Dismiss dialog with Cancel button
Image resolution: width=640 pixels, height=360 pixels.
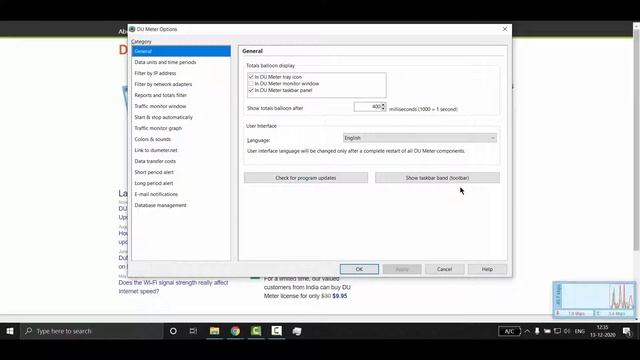444,269
